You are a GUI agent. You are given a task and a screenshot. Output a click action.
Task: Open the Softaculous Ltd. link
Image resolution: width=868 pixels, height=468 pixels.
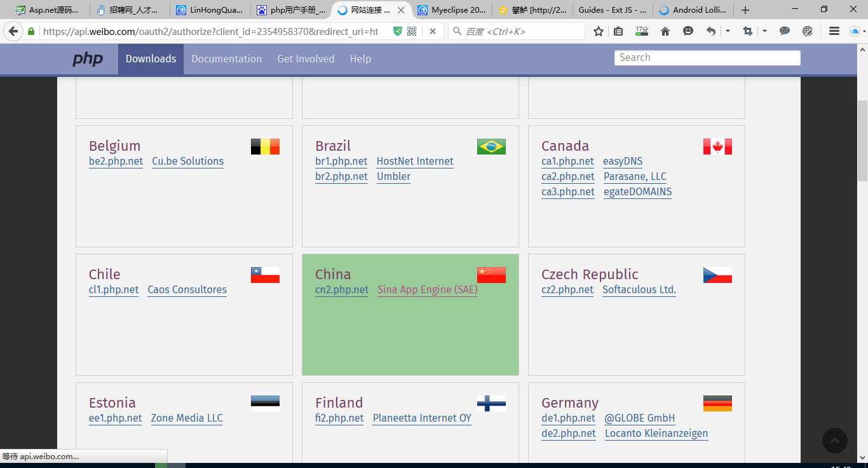639,290
